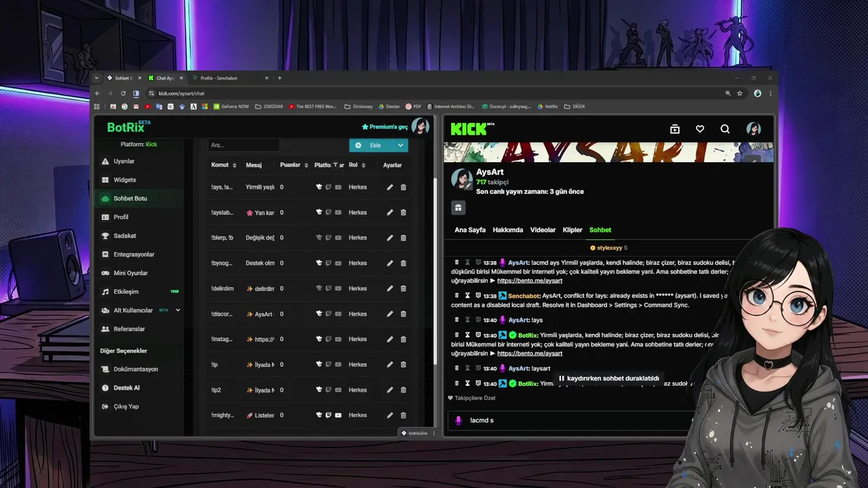
Task: Open Kick following heart icon
Action: pyautogui.click(x=700, y=129)
